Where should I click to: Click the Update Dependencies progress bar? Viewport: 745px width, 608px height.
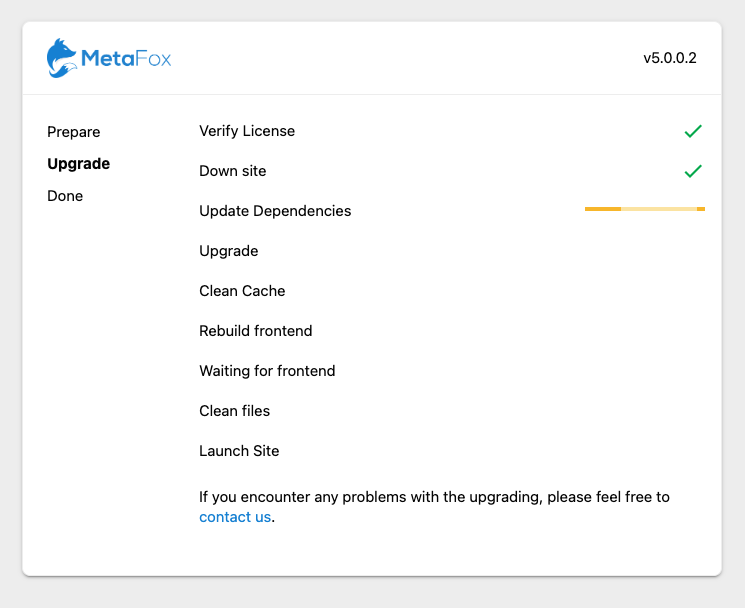pos(645,209)
